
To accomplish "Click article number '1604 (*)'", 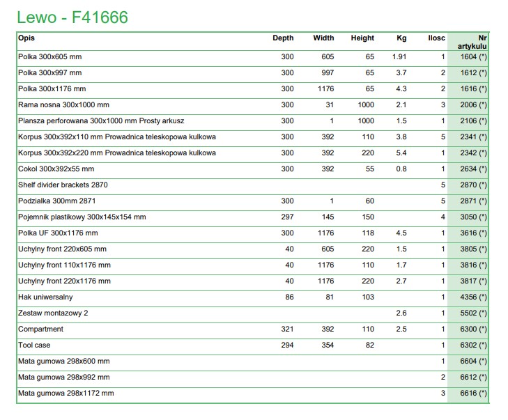I will [x=474, y=57].
